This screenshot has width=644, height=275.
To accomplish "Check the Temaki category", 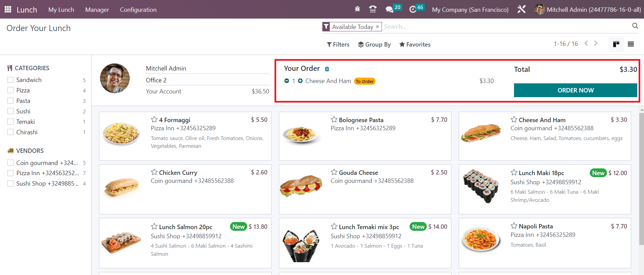I will (x=10, y=121).
